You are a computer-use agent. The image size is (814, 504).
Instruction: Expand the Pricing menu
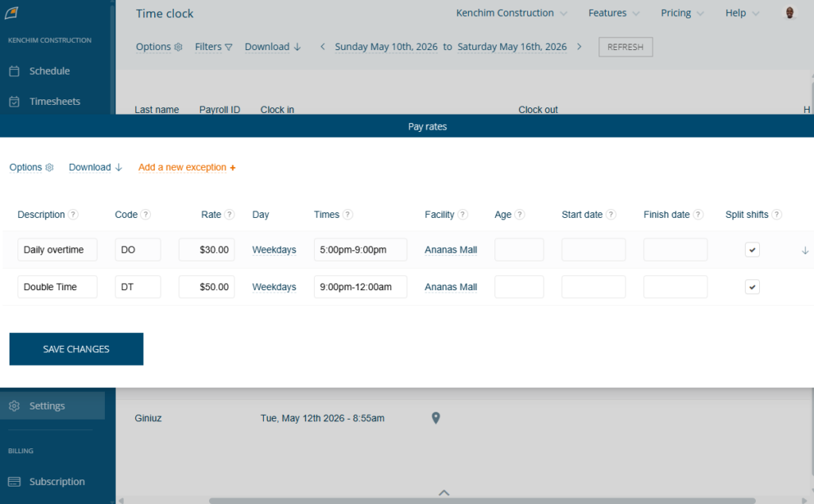click(x=682, y=13)
